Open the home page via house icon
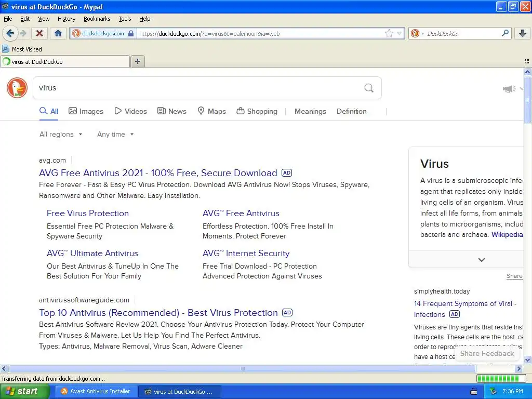Screen dimensions: 532x399 pos(58,33)
